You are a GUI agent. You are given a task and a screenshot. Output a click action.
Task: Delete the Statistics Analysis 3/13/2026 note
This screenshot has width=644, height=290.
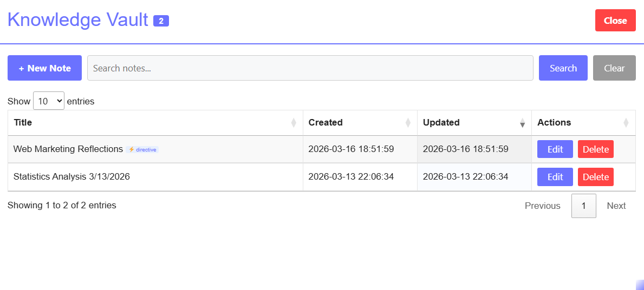[x=595, y=177]
